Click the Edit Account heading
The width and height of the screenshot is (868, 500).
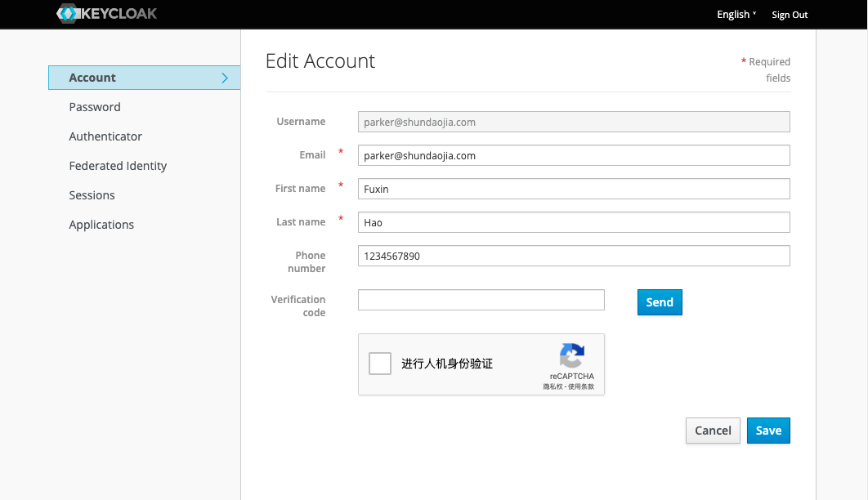pyautogui.click(x=320, y=60)
